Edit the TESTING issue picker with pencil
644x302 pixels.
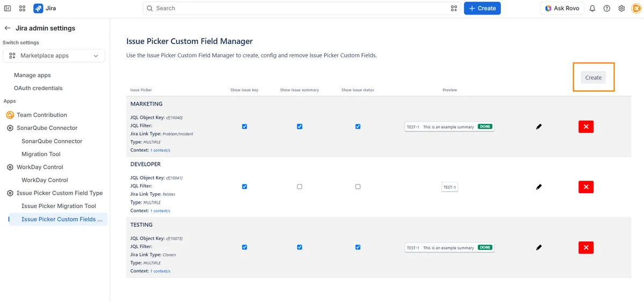(539, 247)
